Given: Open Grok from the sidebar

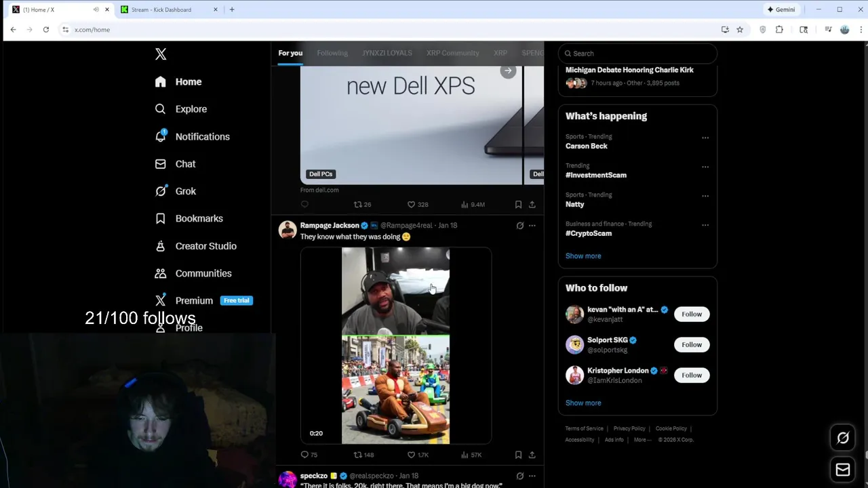Looking at the screenshot, I should tap(175, 191).
